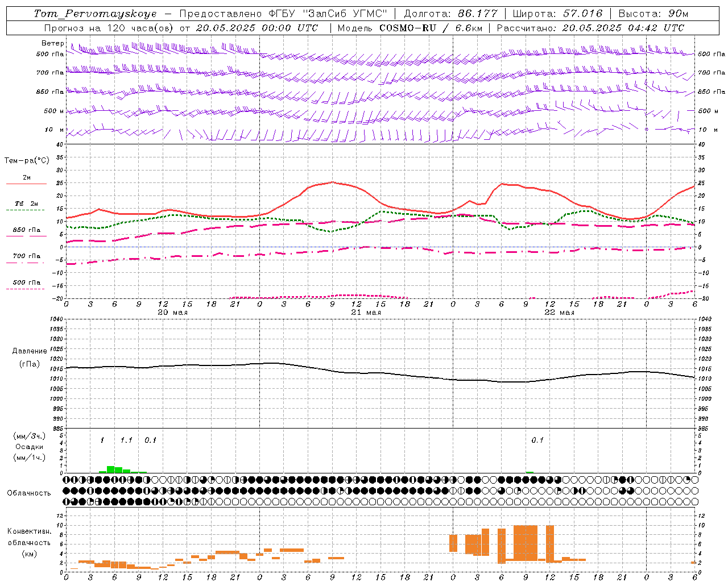Click the 21 мая date label
This screenshot has height=582, width=728.
[366, 313]
